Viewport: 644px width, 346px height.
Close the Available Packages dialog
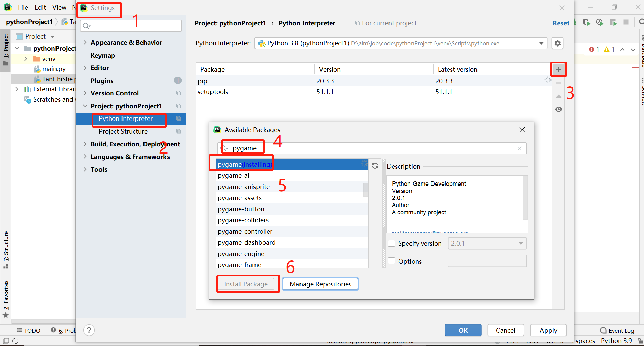click(522, 130)
